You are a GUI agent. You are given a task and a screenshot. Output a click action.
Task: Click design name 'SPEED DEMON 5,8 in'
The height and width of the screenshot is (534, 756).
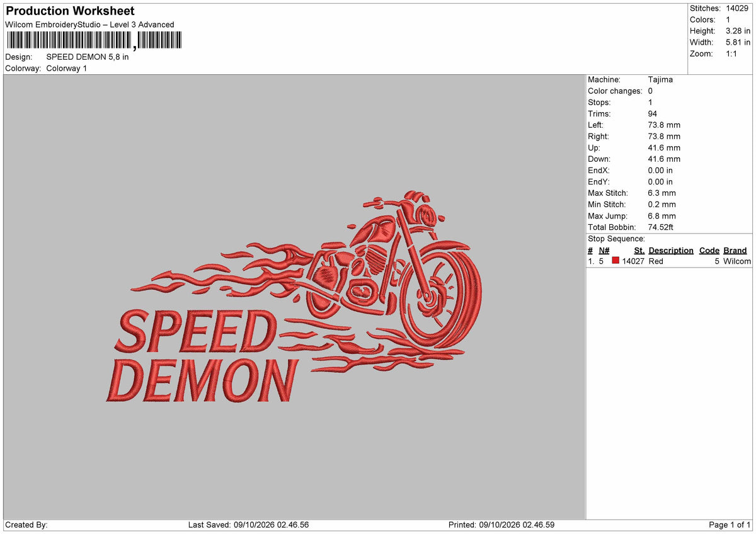(88, 57)
